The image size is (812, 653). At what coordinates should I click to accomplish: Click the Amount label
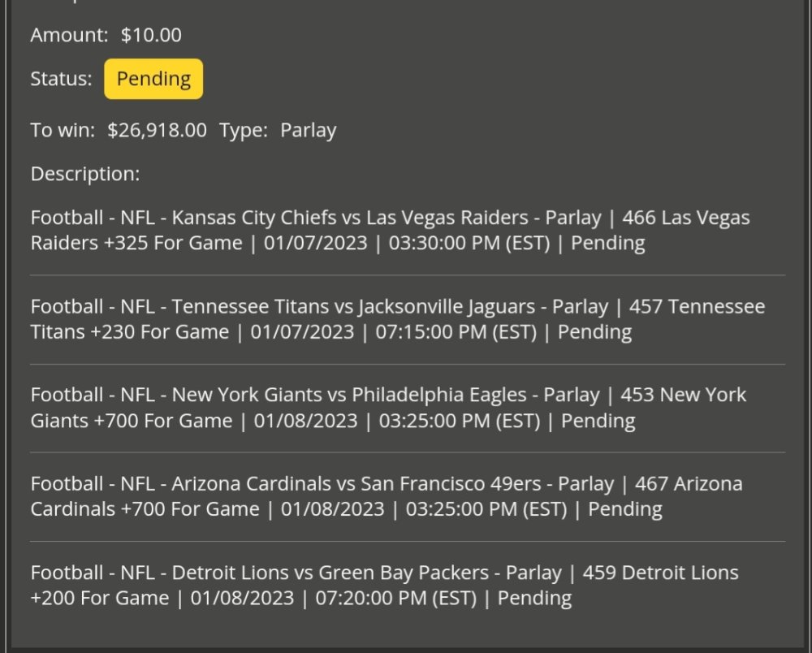tap(69, 35)
